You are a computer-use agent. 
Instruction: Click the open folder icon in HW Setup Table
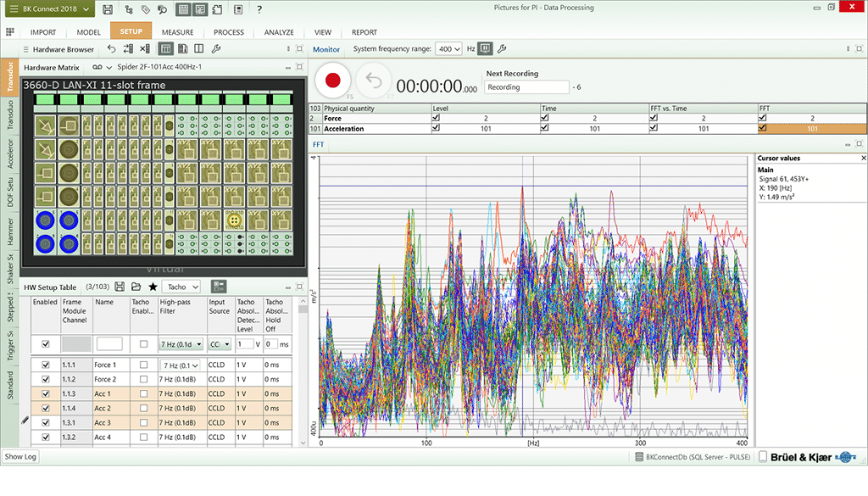136,287
